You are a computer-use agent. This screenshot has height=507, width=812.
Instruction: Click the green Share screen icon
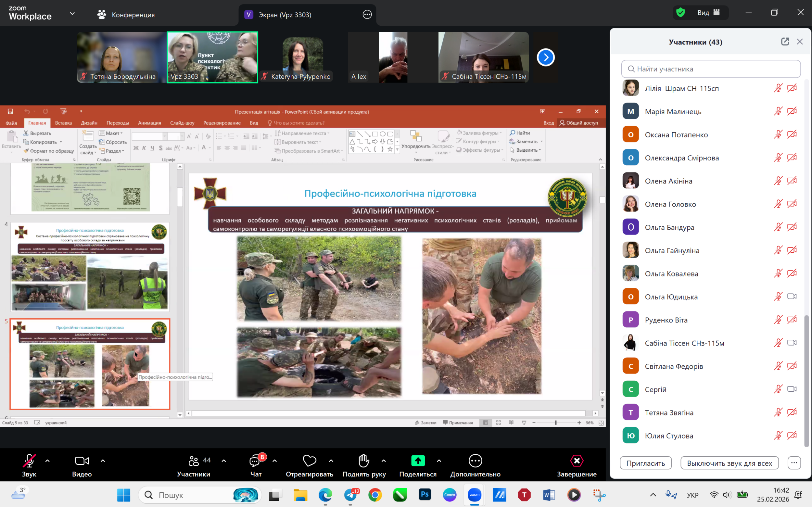click(418, 461)
